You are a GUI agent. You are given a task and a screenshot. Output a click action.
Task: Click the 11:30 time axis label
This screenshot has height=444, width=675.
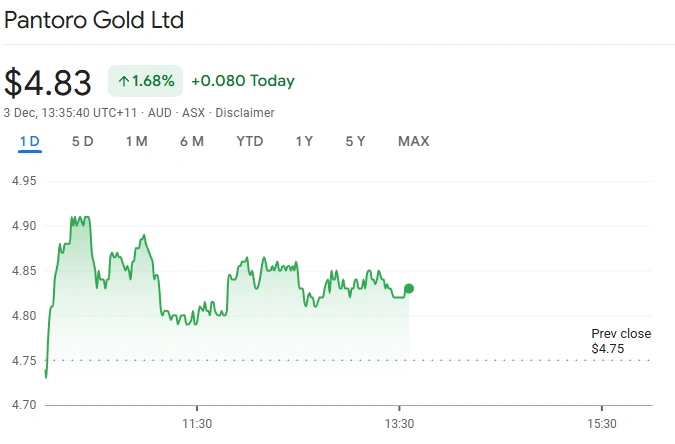tap(197, 422)
